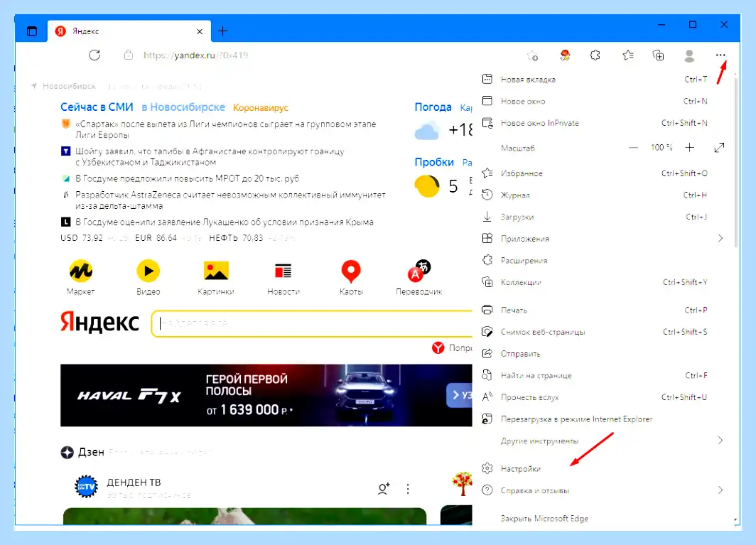The height and width of the screenshot is (545, 756).
Task: Click the cloud weather icon
Action: [427, 131]
